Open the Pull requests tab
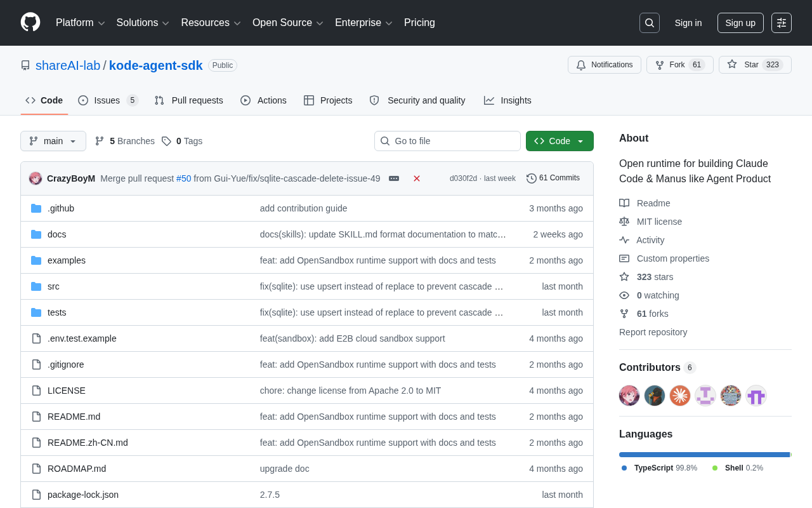This screenshot has width=812, height=508. 188,100
